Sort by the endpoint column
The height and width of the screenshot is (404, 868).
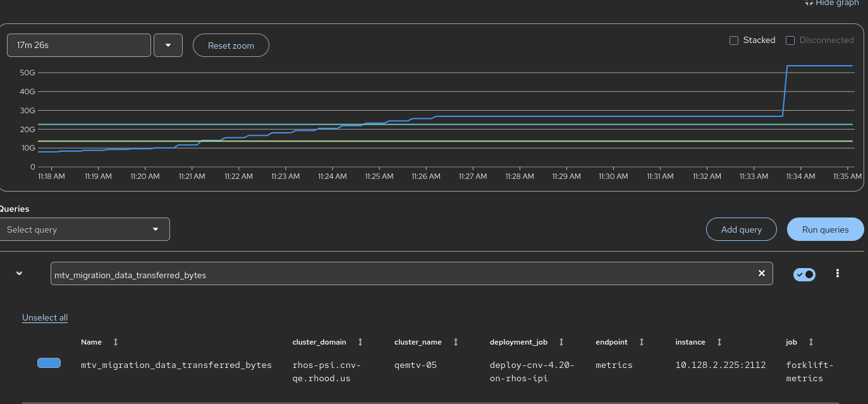click(642, 342)
